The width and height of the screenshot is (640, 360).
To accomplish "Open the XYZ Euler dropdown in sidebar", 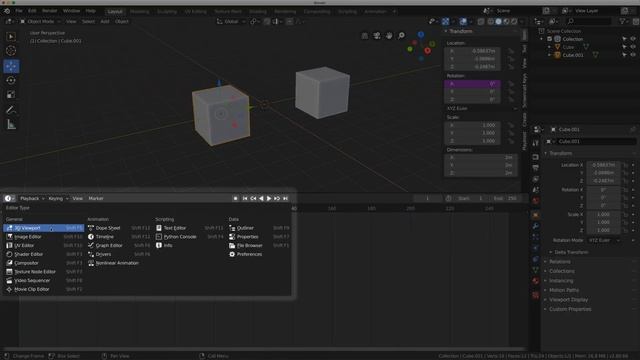I will point(481,109).
